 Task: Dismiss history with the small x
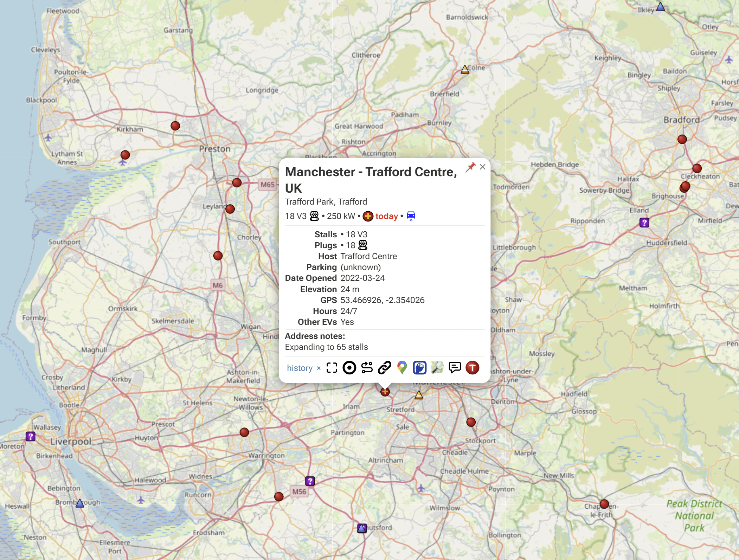[x=319, y=368]
